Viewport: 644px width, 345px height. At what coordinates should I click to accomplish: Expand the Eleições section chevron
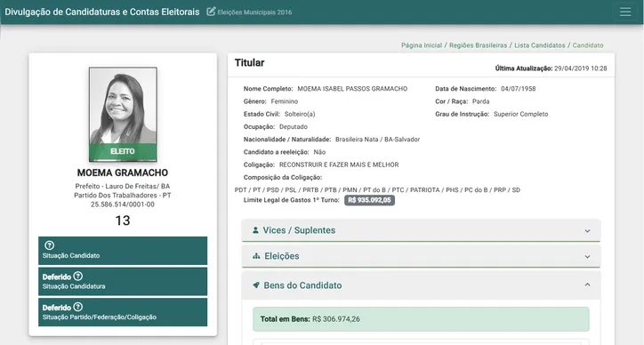tap(587, 257)
